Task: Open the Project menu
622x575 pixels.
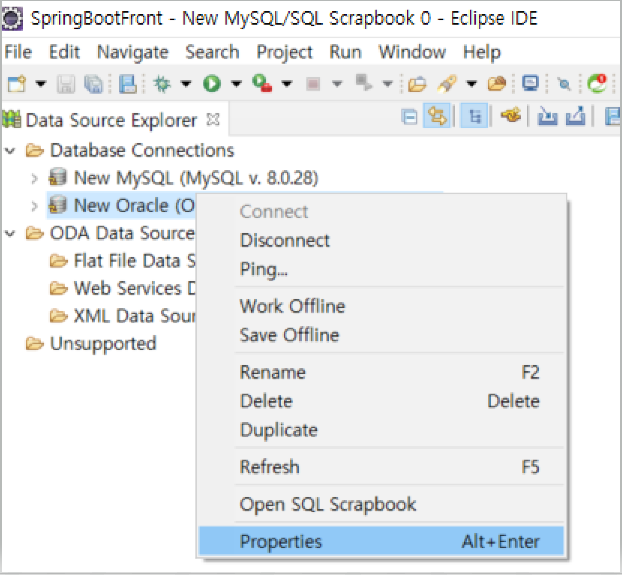Action: tap(284, 52)
